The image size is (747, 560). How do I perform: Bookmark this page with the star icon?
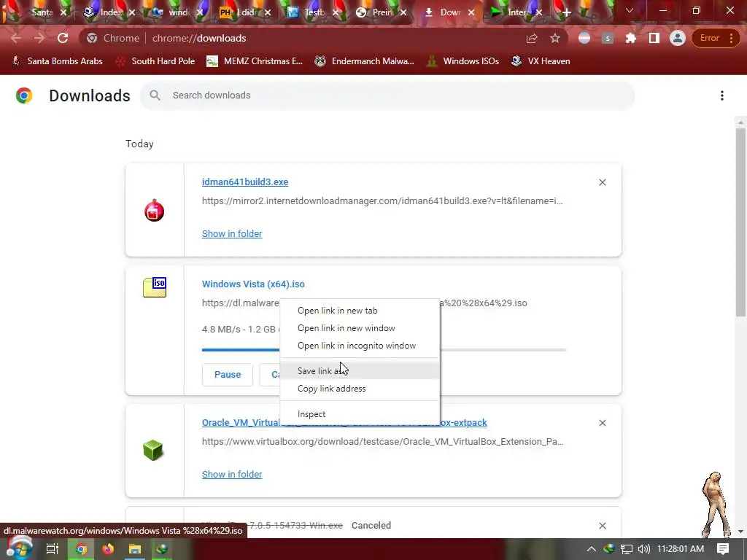click(x=555, y=39)
